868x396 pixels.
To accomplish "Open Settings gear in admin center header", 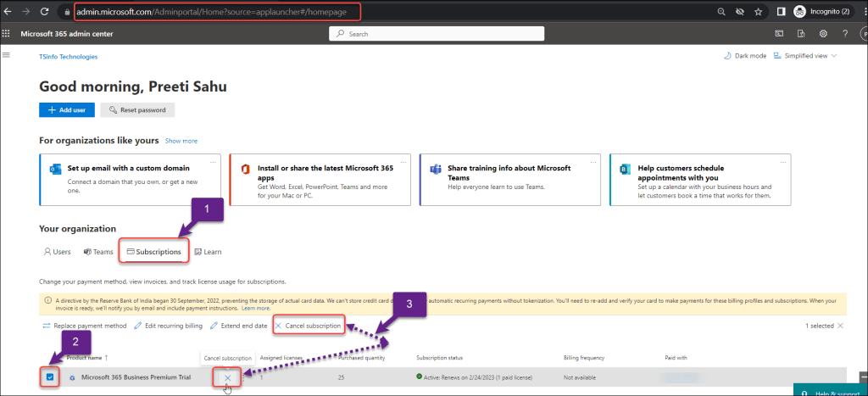I will [x=823, y=34].
